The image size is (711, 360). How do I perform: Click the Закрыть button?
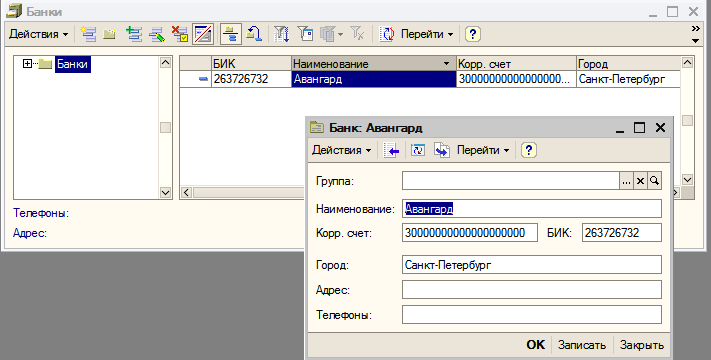click(642, 345)
